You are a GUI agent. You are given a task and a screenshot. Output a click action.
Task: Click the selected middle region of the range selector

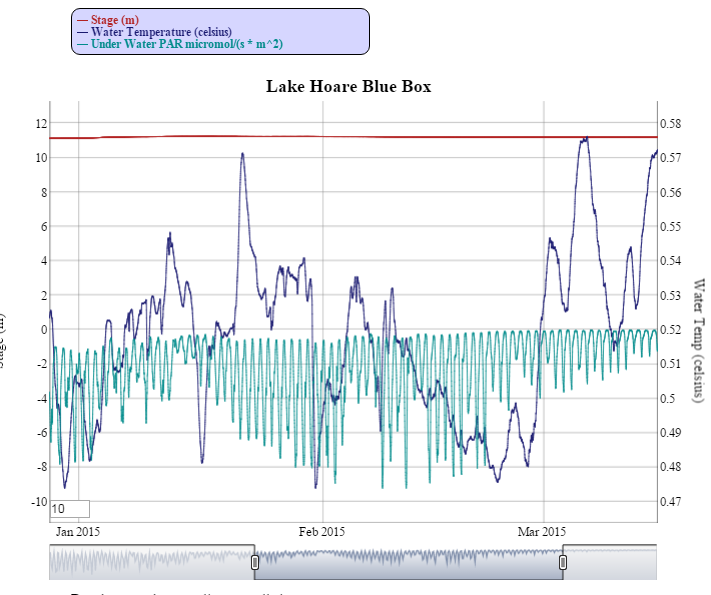click(x=408, y=563)
